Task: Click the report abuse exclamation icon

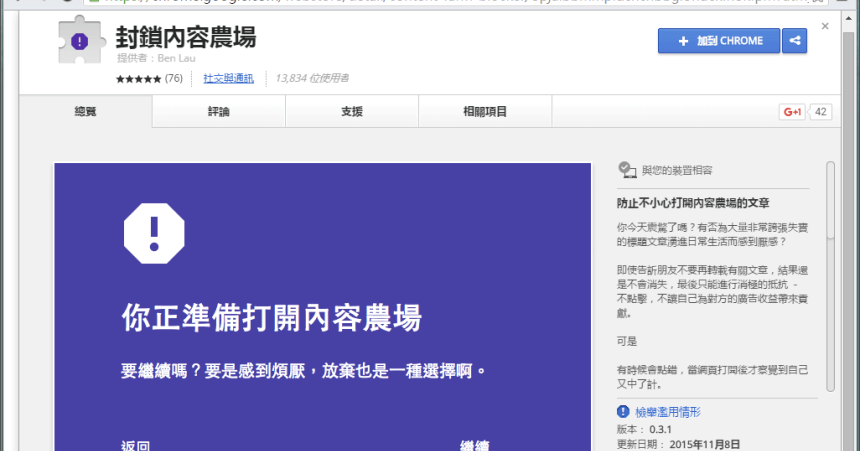Action: tap(625, 411)
